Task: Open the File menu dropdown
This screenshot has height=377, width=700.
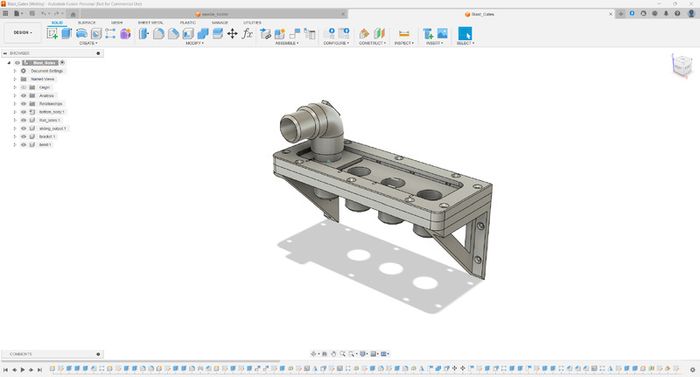Action: [x=18, y=13]
